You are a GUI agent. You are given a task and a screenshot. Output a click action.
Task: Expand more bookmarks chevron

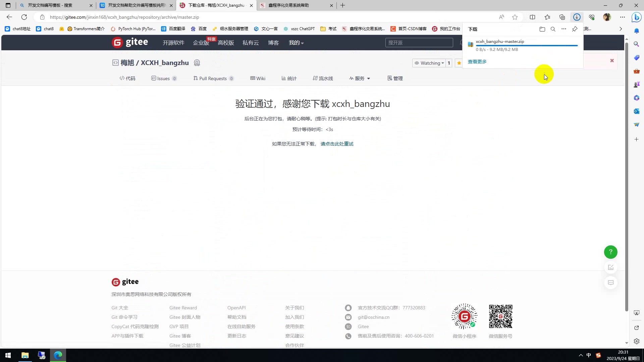(x=621, y=29)
